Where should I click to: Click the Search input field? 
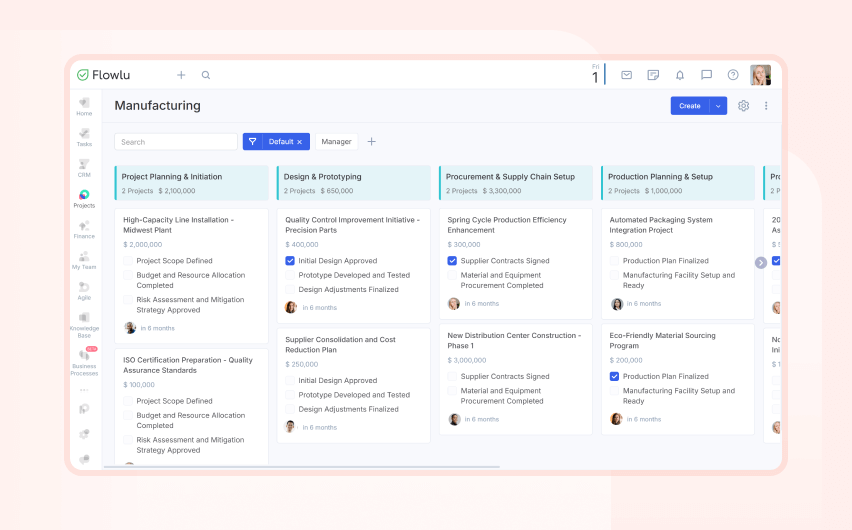pyautogui.click(x=175, y=142)
